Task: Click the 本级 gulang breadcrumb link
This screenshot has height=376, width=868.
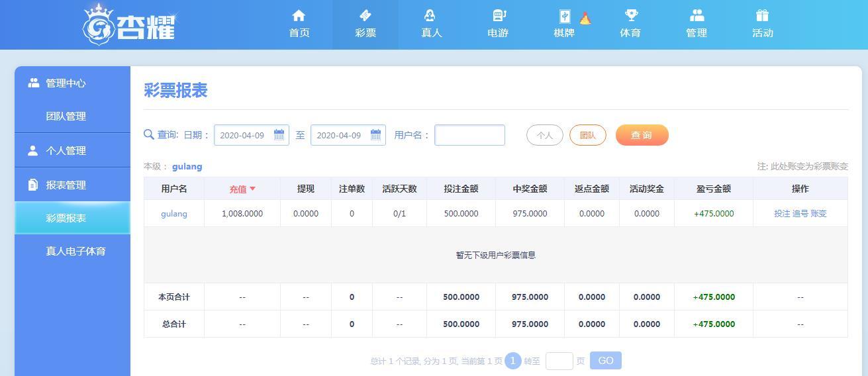Action: 187,166
